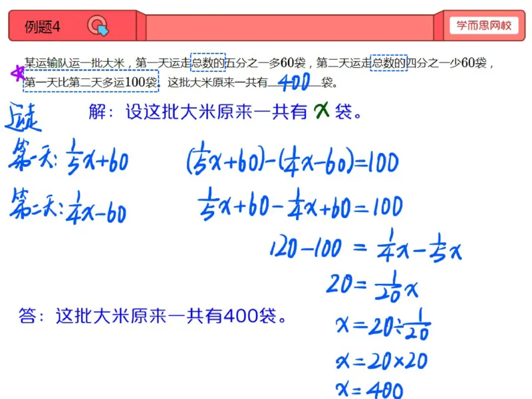This screenshot has width=532, height=399.
Task: Click the boxed 总数的 before 五分之一
Action: coord(208,63)
